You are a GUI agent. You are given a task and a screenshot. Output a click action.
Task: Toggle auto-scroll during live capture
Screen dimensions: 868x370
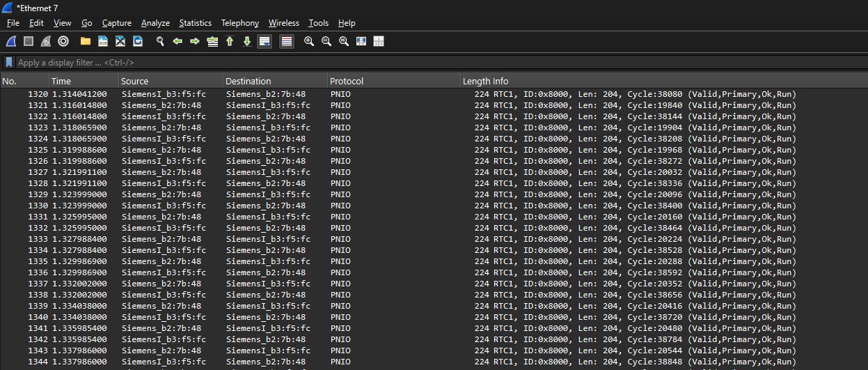[x=265, y=41]
